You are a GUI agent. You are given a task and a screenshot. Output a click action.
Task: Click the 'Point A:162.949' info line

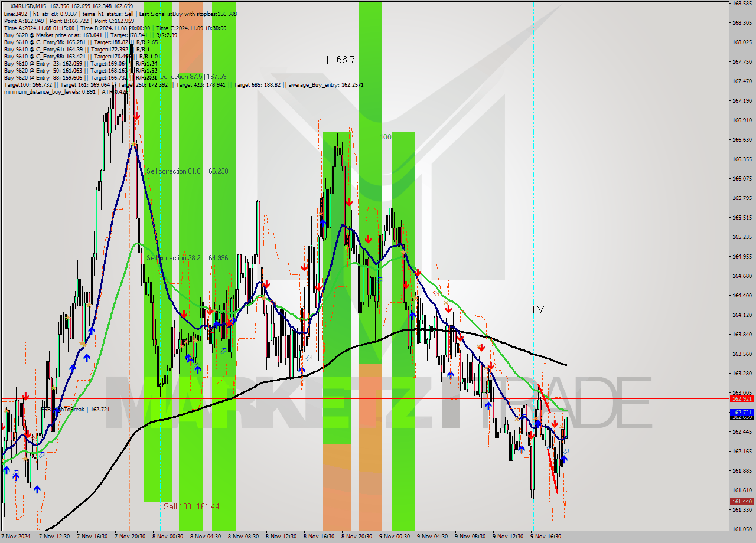tap(69, 21)
